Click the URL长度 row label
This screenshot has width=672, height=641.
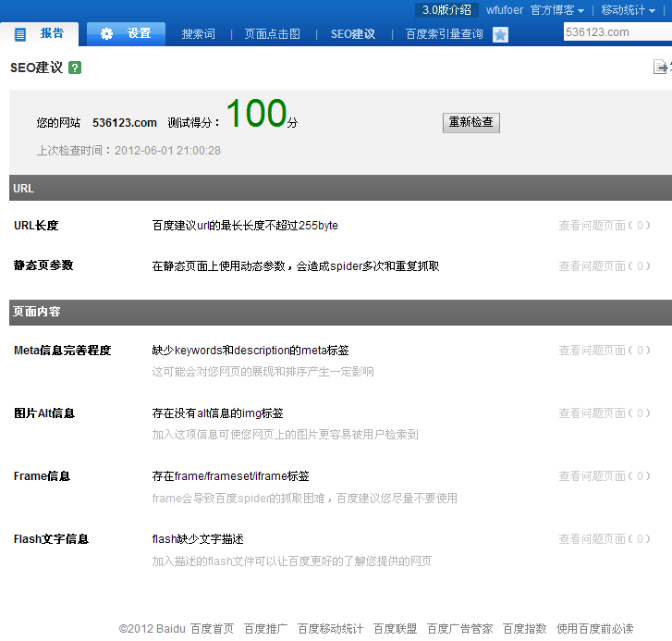[36, 225]
